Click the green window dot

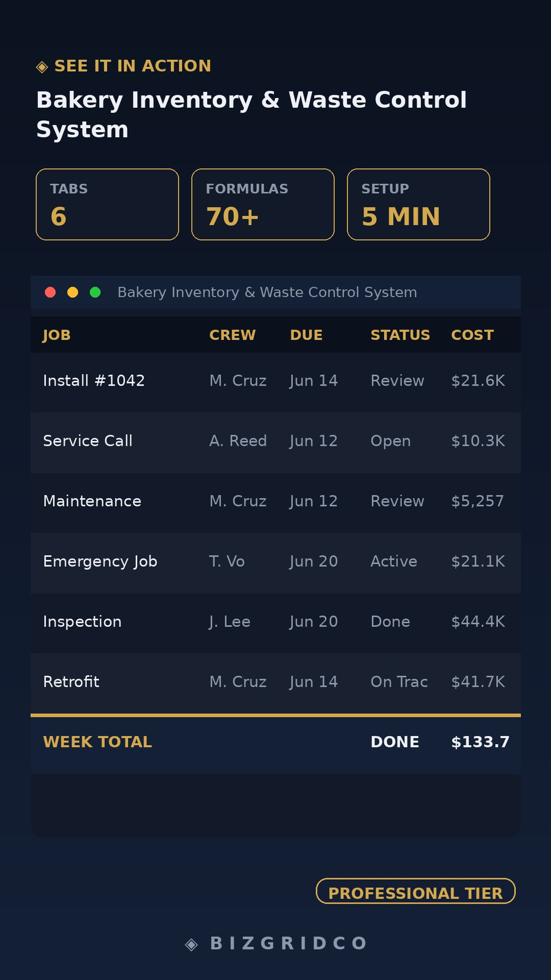[x=95, y=292]
